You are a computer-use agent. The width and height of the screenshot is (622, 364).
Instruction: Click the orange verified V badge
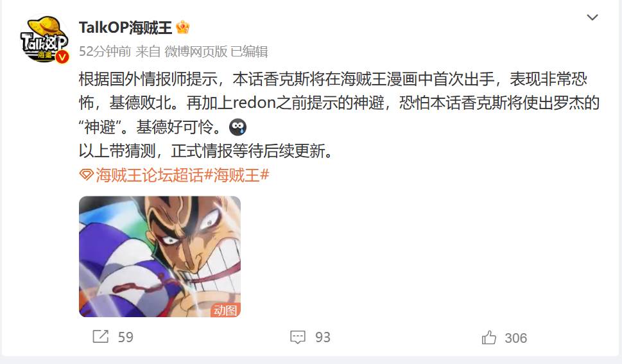(x=62, y=57)
